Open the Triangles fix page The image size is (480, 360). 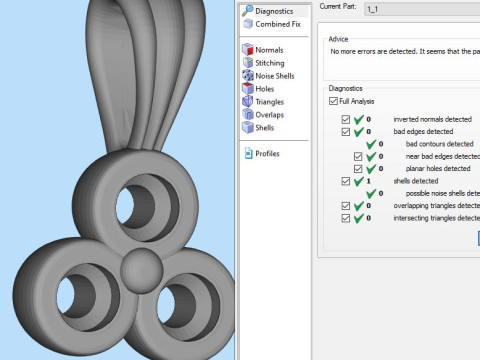[269, 102]
